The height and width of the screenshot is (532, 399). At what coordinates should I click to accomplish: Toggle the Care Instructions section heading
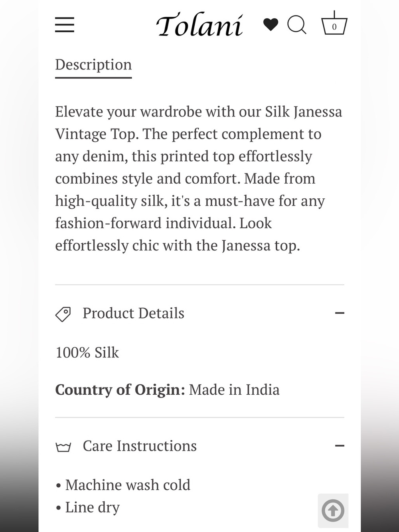(x=140, y=446)
